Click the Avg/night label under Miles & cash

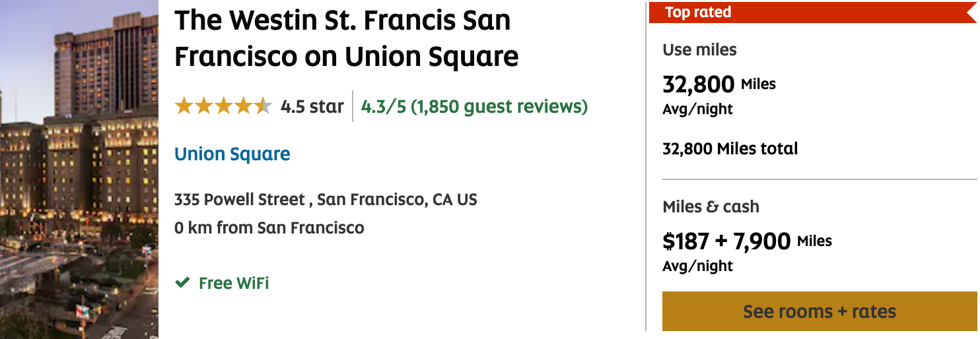pos(697,266)
